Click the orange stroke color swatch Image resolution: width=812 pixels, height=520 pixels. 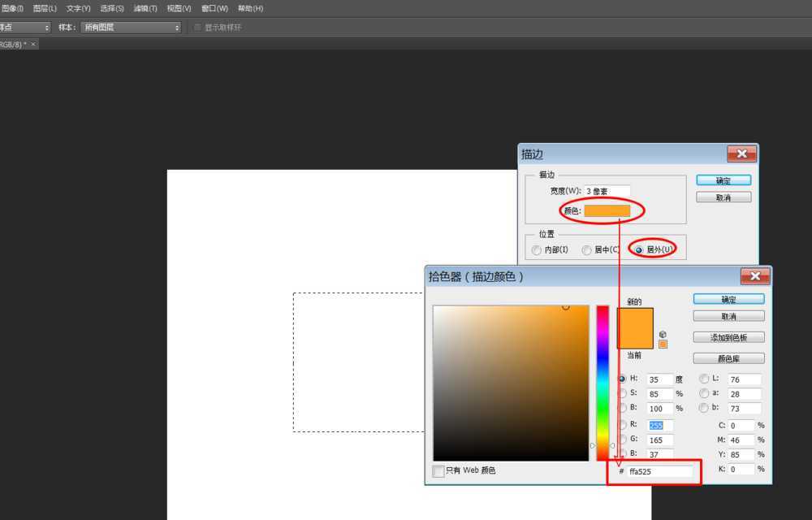[607, 211]
